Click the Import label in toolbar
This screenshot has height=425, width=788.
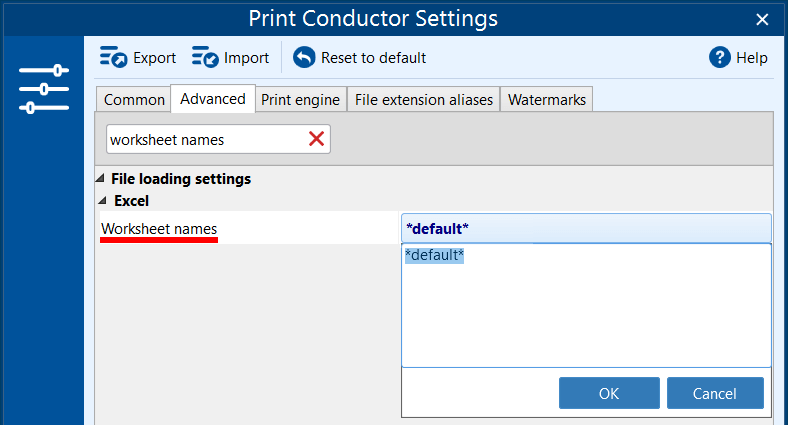click(x=246, y=58)
